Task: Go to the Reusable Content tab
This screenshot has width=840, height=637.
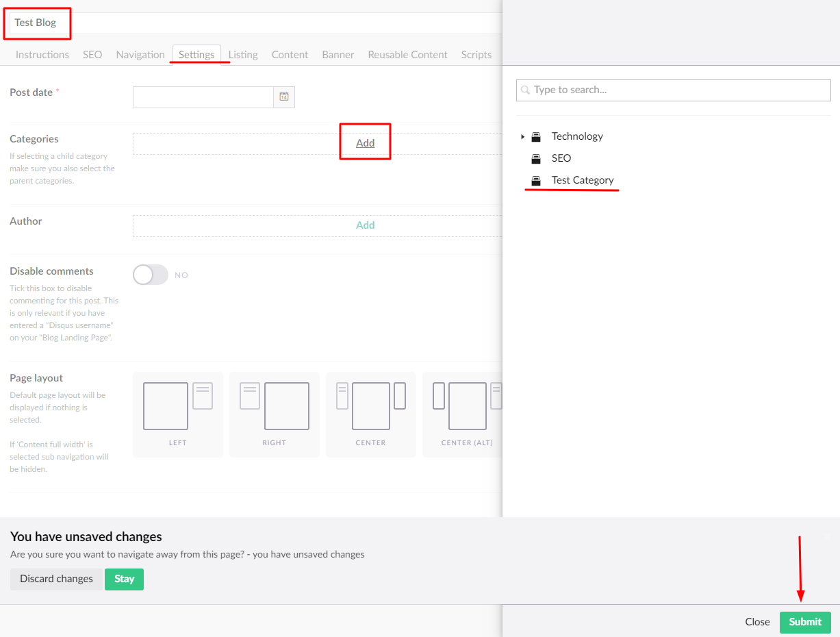Action: coord(408,55)
